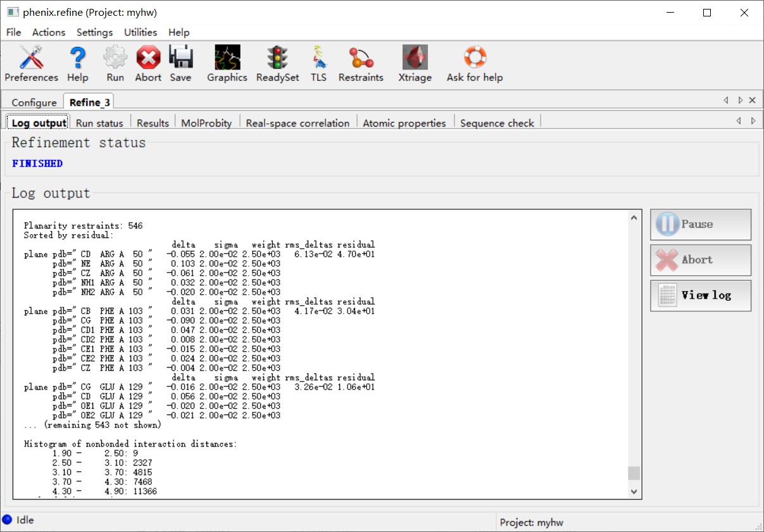Click the CB PHE A 103 row
The width and height of the screenshot is (764, 532).
pyautogui.click(x=199, y=311)
